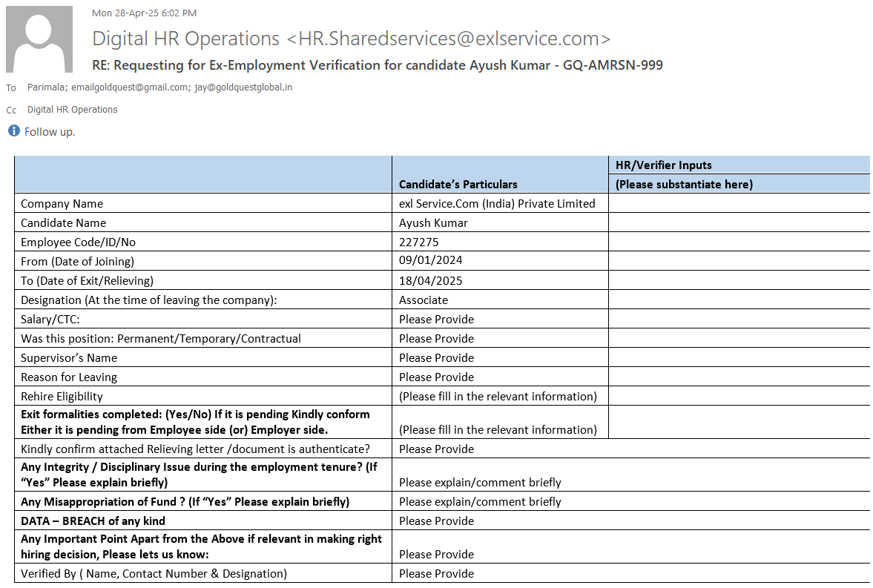Screen dimensions: 873x588
Task: Click Please Provide in Supervisor's Name row
Action: point(436,358)
